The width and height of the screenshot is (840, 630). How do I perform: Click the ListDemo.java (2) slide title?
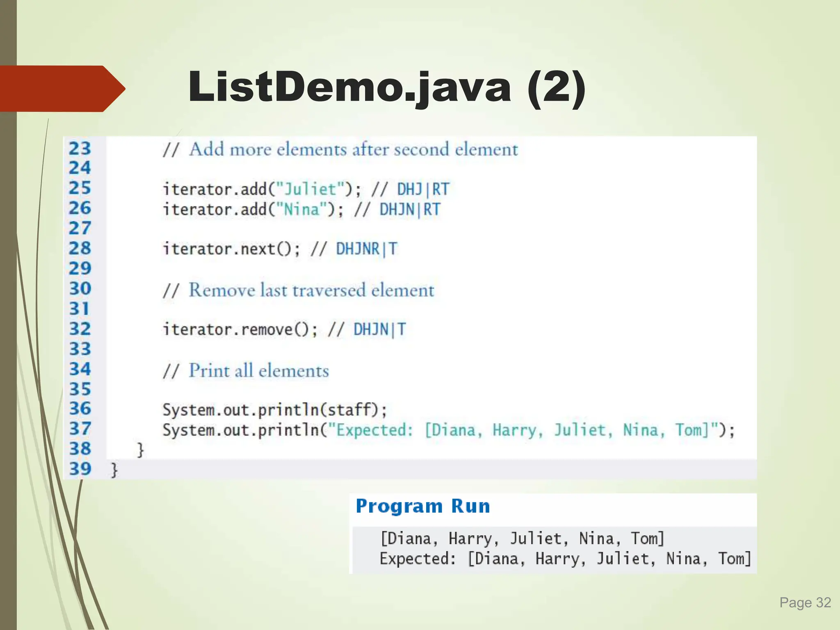[x=387, y=87]
